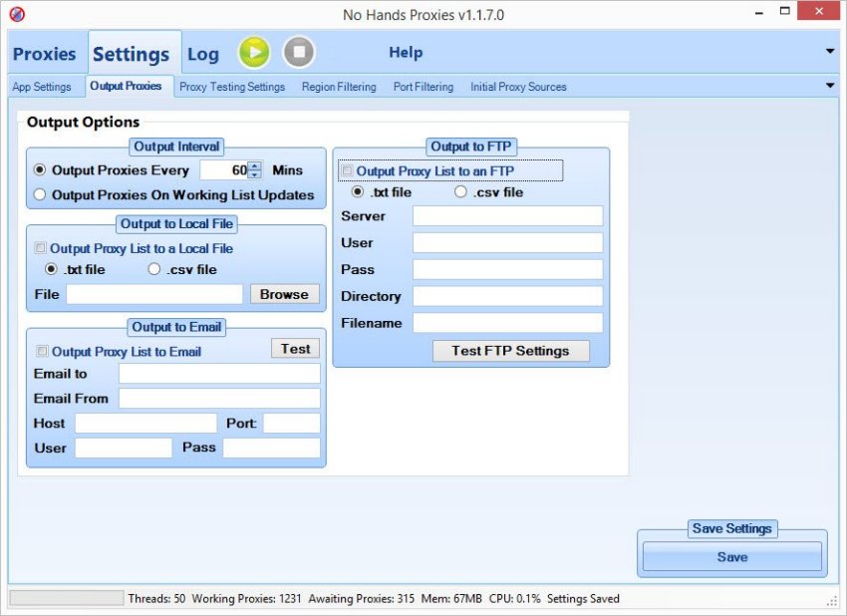Click Test FTP Settings button
Image resolution: width=847 pixels, height=616 pixels.
coord(510,351)
